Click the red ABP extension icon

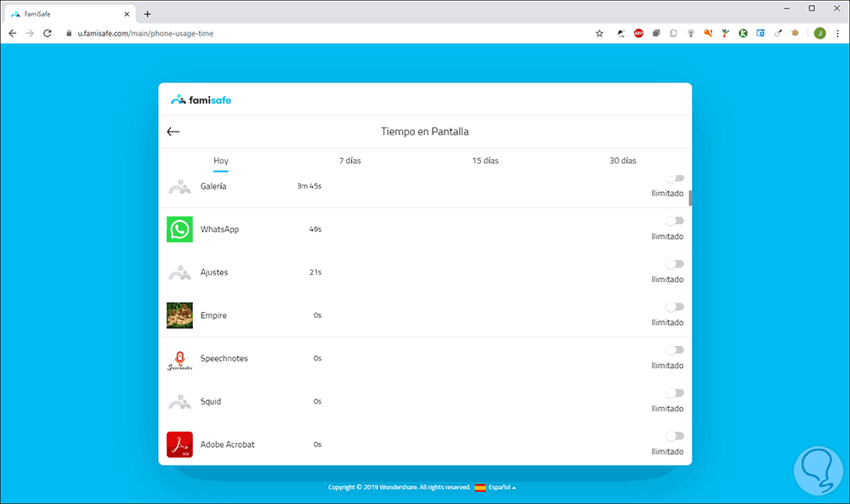tap(638, 33)
